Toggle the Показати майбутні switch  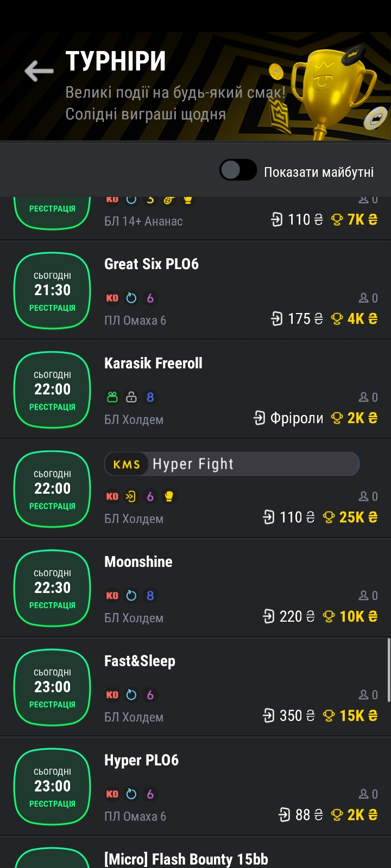[238, 170]
